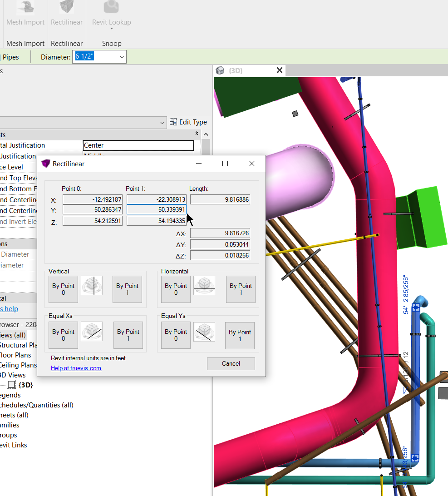Screen dimensions: 448x496
Task: Open the Revit Lookup dropdown arrow
Action: point(111,29)
